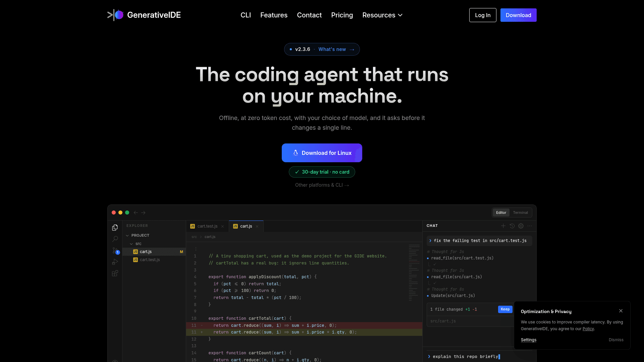Click the removed diff line with minus
644x362 pixels.
(x=304, y=325)
